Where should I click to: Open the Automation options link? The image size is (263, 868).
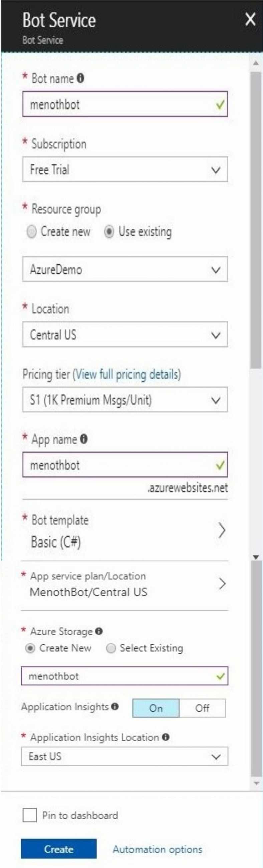pyautogui.click(x=157, y=849)
